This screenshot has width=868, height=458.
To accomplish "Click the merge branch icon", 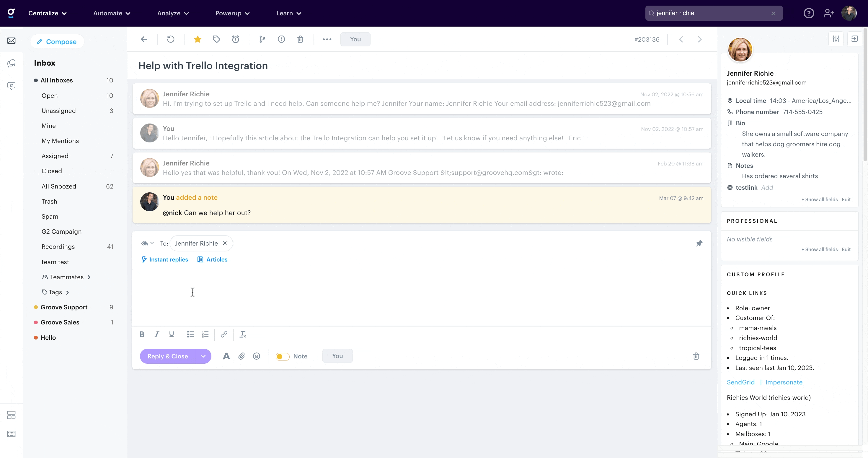I will coord(262,40).
